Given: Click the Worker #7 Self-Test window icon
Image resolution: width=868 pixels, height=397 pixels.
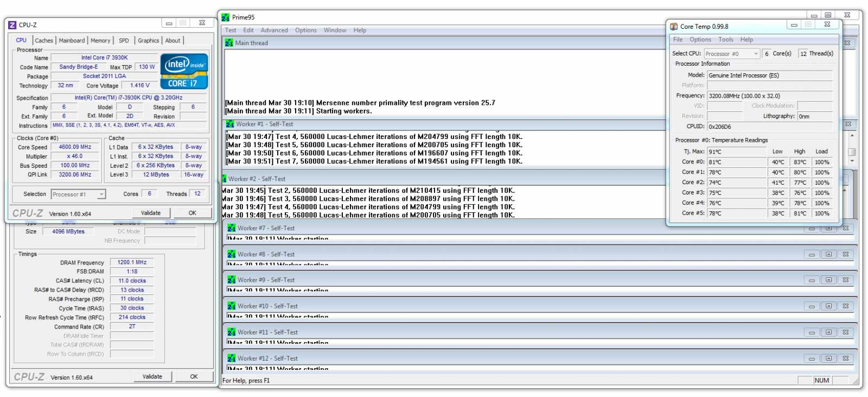Looking at the screenshot, I should click(x=232, y=228).
